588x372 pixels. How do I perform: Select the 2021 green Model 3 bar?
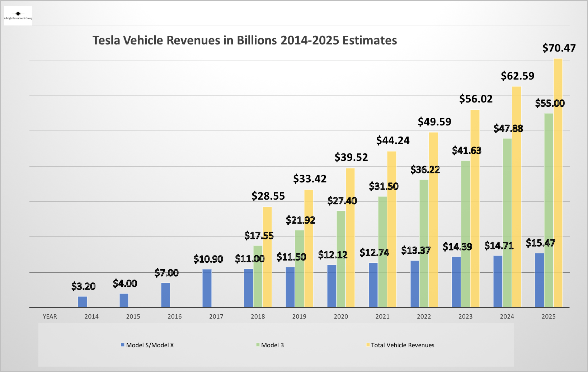[382, 252]
